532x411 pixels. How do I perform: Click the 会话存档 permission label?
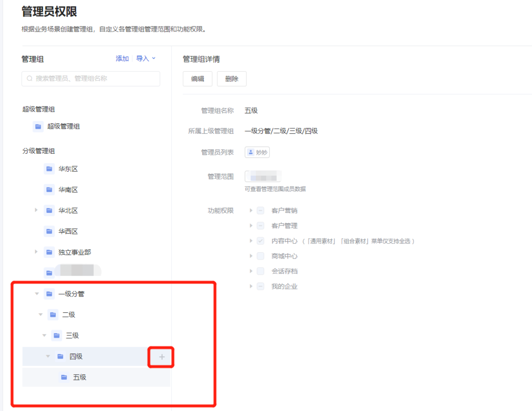[284, 271]
